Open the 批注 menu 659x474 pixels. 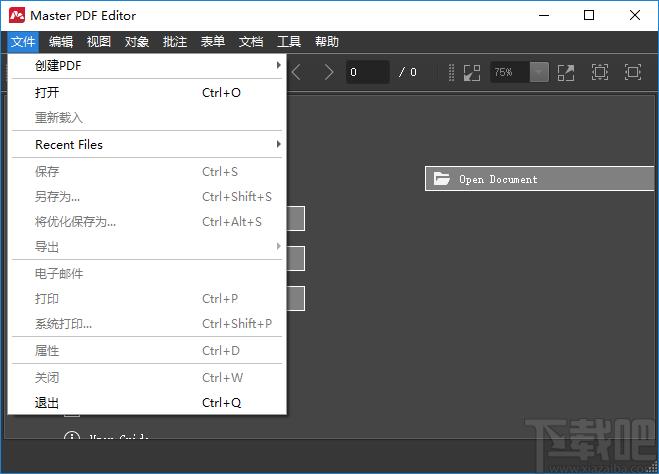click(175, 42)
